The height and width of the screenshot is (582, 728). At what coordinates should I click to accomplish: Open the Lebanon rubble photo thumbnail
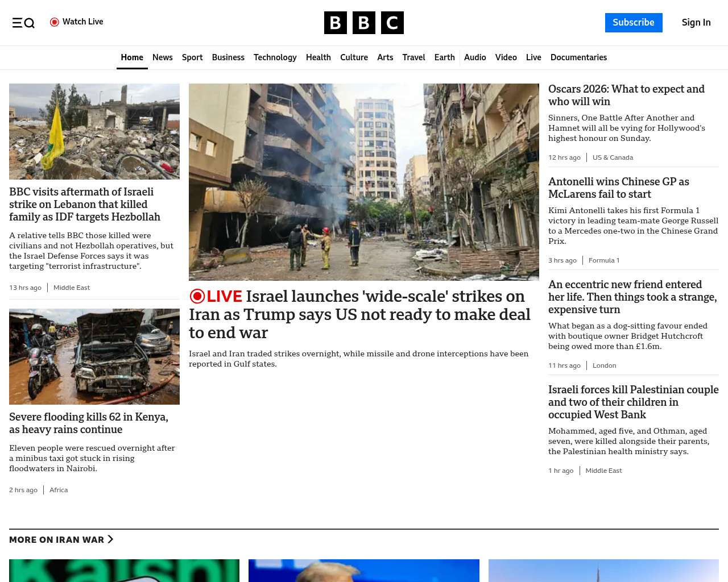point(94,131)
